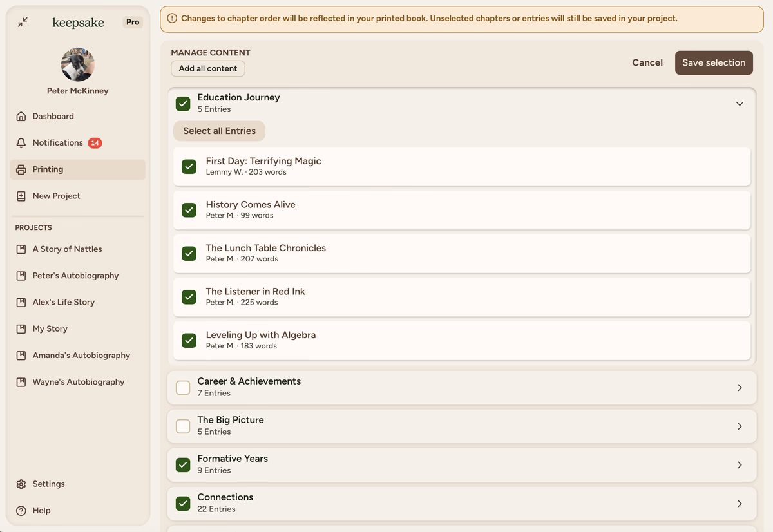Enable The Big Picture chapter checkbox
This screenshot has width=773, height=532.
tap(183, 426)
